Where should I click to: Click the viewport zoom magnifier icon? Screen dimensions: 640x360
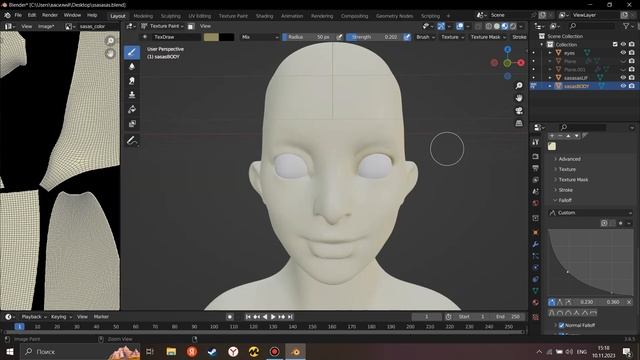(519, 86)
